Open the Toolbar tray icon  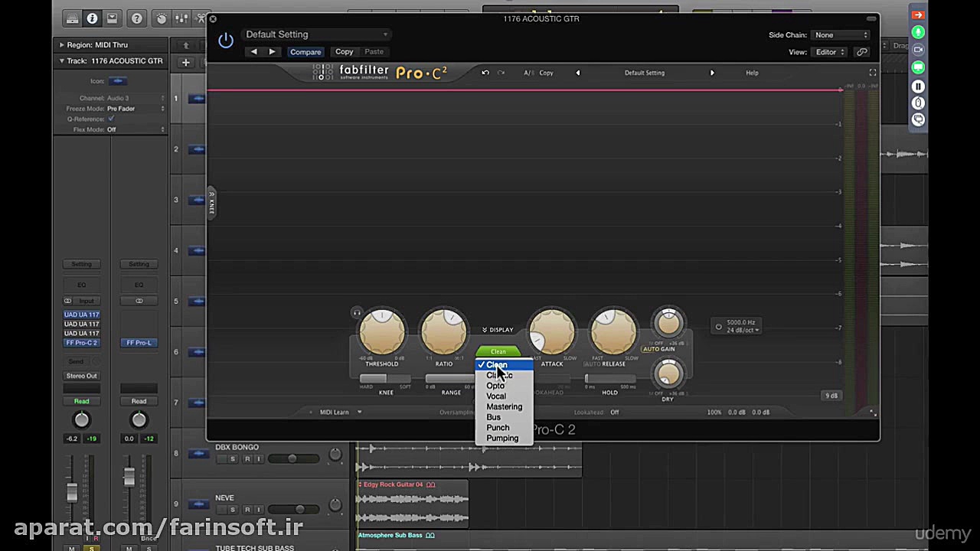coord(112,18)
